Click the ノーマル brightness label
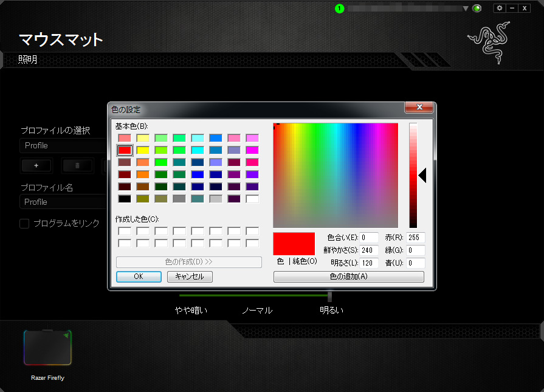This screenshot has width=544, height=392. 257,310
